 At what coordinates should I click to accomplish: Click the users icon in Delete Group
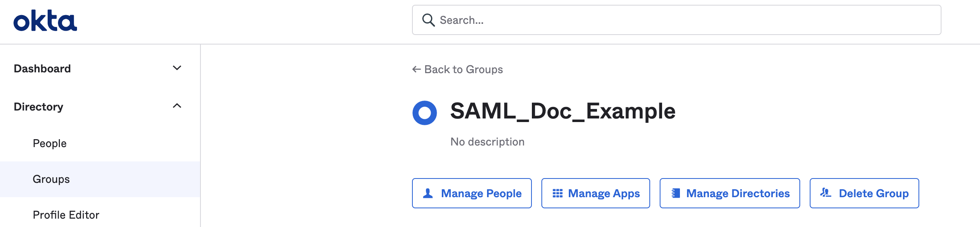click(x=826, y=193)
